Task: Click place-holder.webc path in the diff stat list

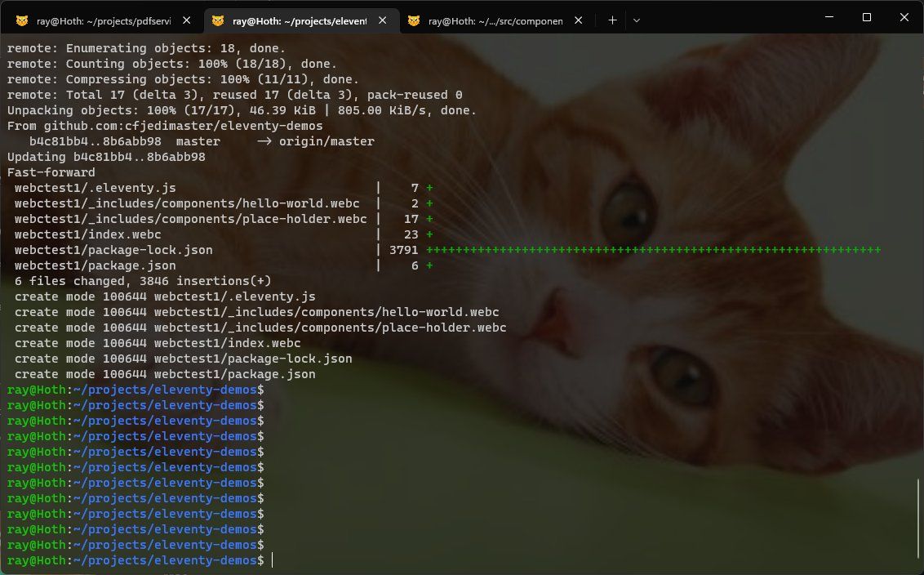Action: point(191,219)
